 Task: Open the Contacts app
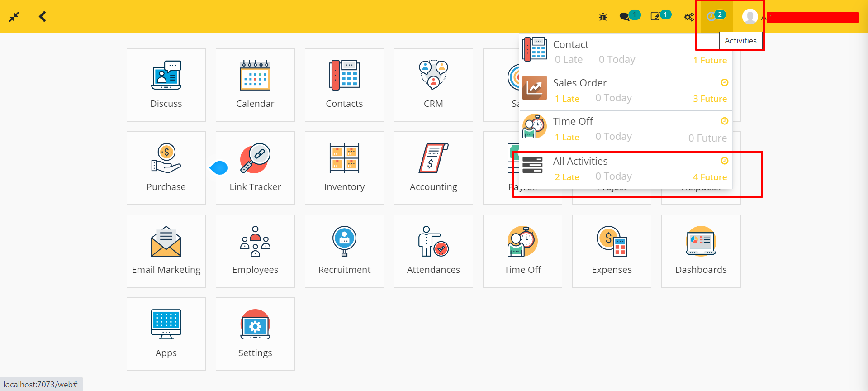point(344,85)
